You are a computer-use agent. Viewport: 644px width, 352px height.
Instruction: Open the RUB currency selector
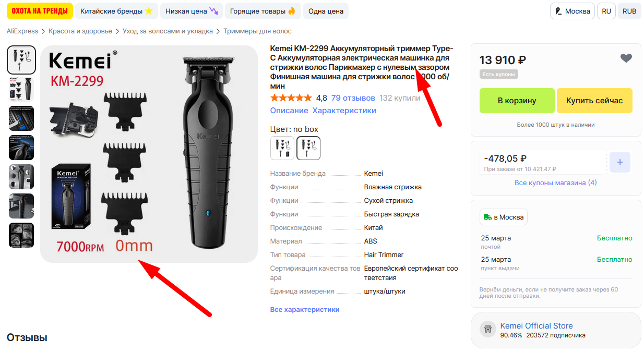(629, 11)
